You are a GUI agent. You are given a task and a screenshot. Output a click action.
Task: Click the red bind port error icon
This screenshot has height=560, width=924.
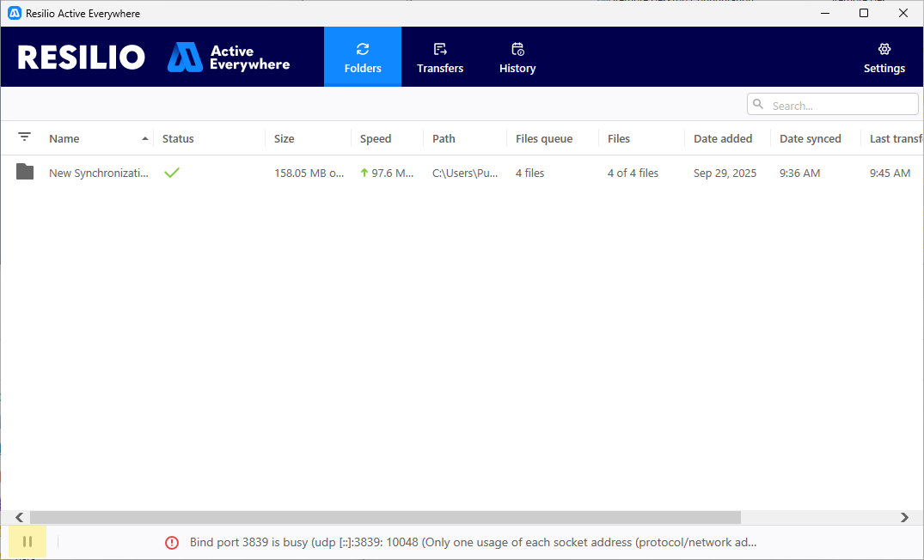172,543
